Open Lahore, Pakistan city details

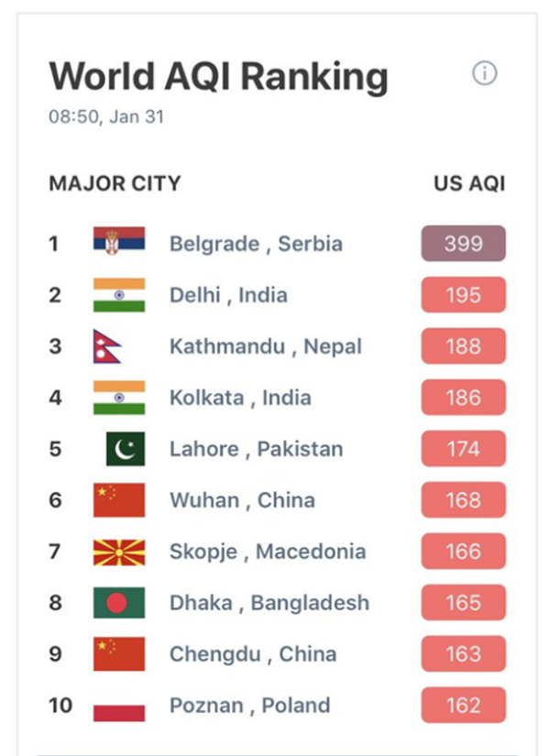click(x=256, y=449)
